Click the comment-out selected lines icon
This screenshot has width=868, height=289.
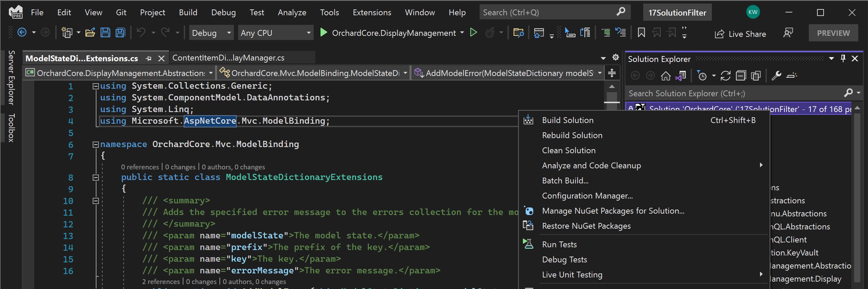pyautogui.click(x=606, y=33)
